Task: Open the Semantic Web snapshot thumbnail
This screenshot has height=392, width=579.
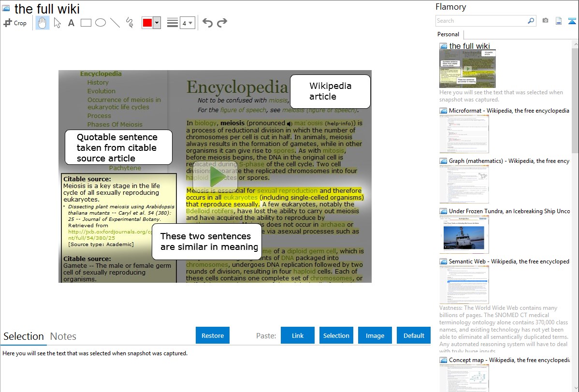Action: (x=464, y=285)
